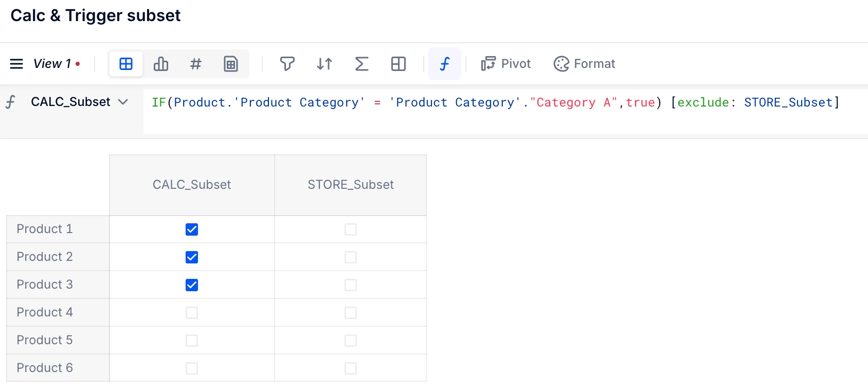Open the Format options
The image size is (868, 390).
[x=584, y=64]
